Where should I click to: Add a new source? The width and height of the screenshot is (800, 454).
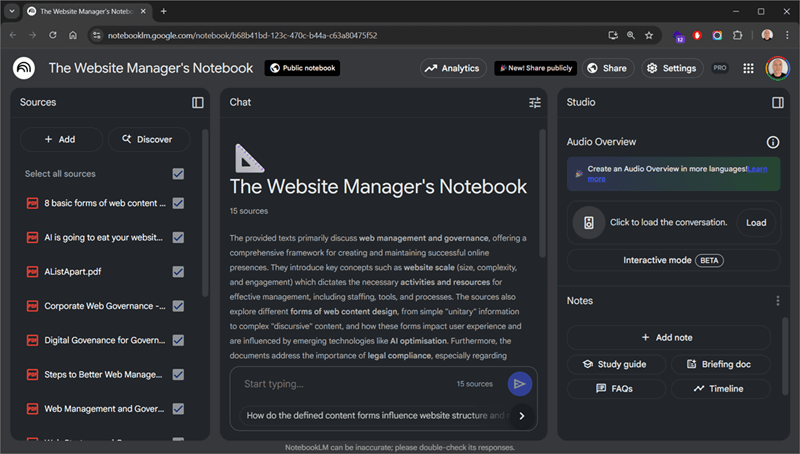point(61,139)
